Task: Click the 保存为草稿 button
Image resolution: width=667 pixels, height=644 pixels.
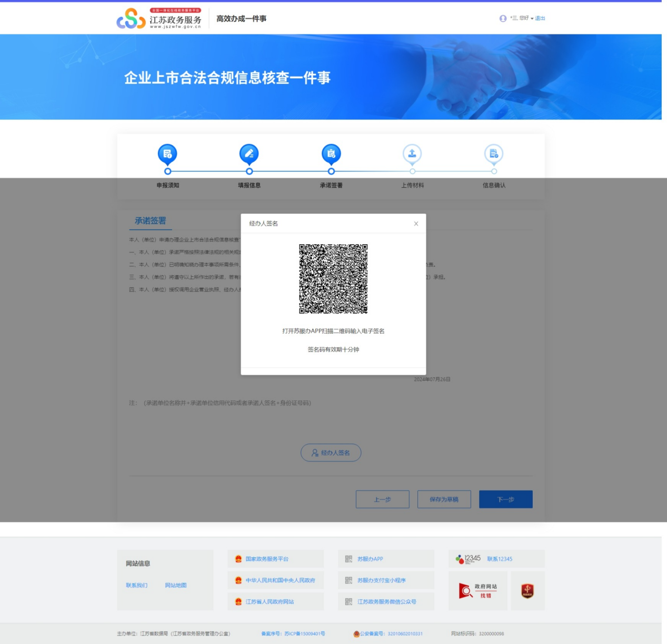Action: [x=444, y=499]
